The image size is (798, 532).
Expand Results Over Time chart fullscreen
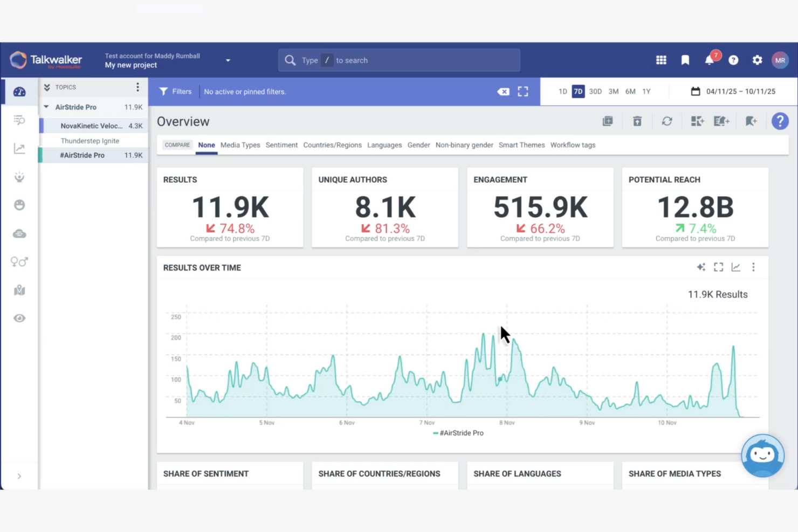719,267
